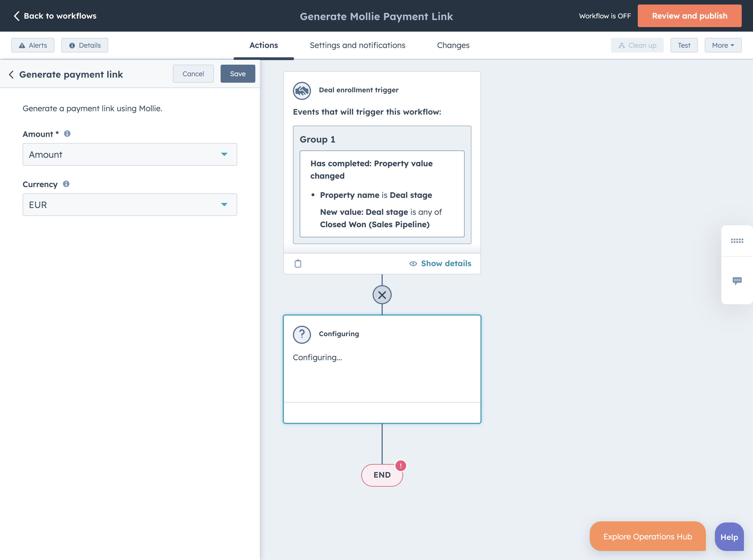Click the clipboard icon in trigger card
The width and height of the screenshot is (753, 560).
point(298,263)
